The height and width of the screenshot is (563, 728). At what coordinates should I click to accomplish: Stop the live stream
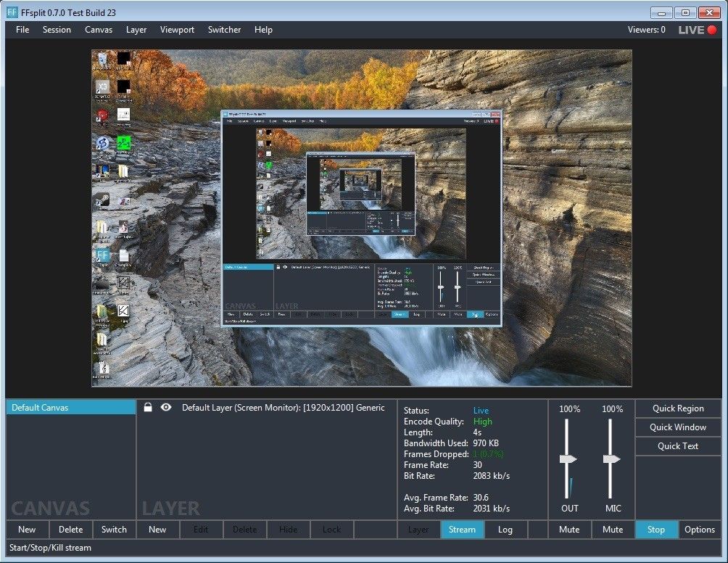click(x=656, y=530)
